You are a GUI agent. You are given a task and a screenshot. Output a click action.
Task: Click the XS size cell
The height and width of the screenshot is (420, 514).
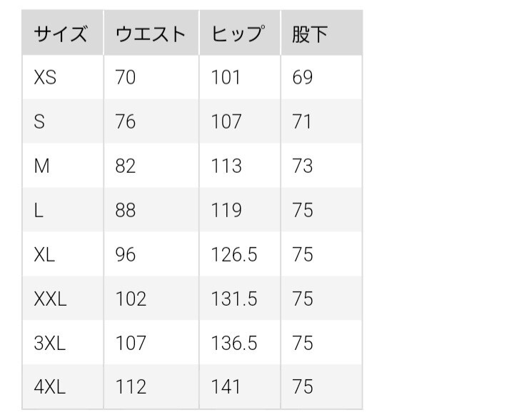[x=44, y=77]
